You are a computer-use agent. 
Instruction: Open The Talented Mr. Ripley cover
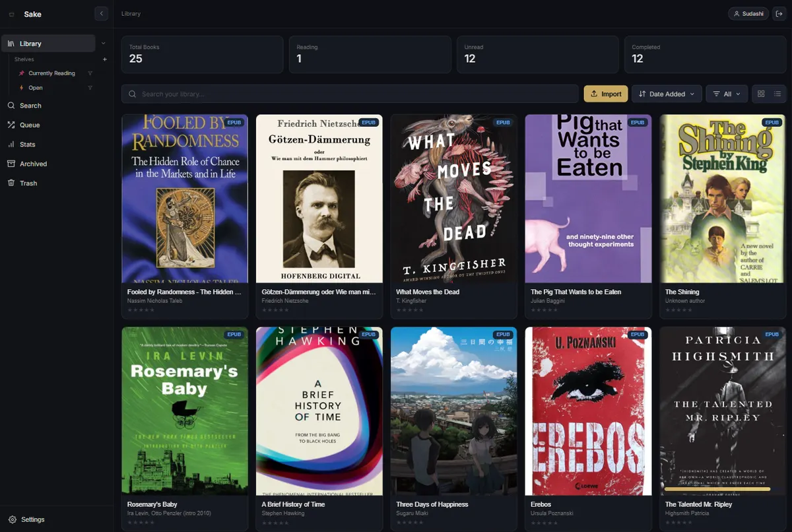click(723, 411)
